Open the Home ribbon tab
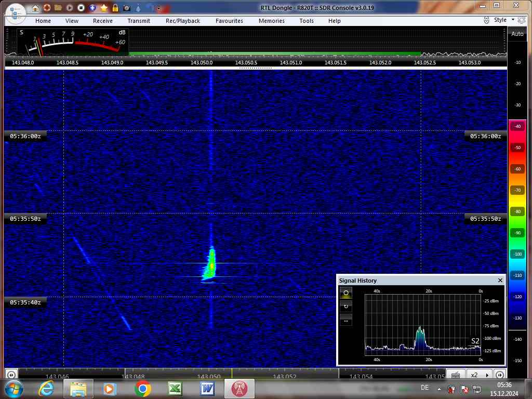Viewport: 532px width, 399px height. [x=43, y=21]
